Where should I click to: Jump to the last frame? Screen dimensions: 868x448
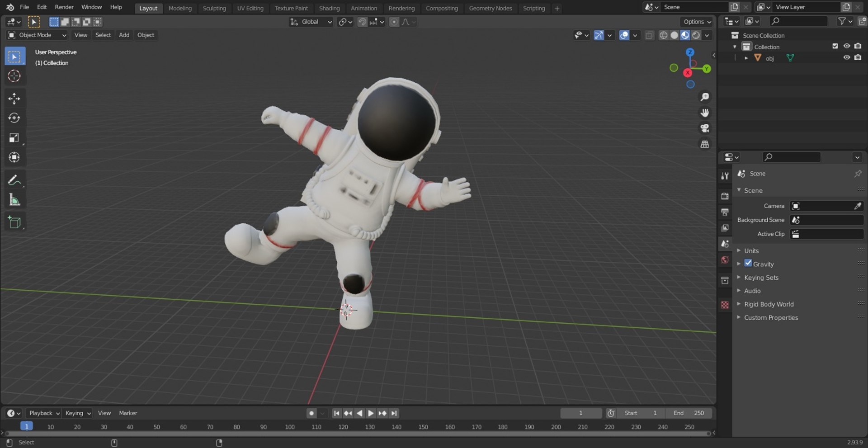pyautogui.click(x=394, y=413)
